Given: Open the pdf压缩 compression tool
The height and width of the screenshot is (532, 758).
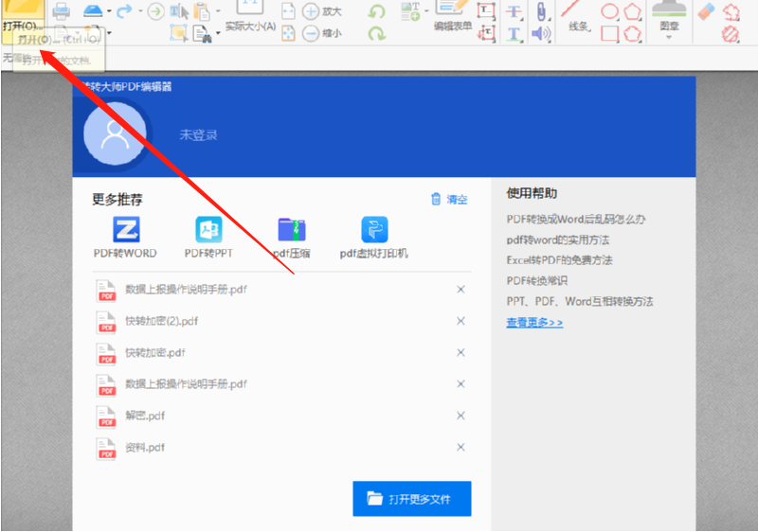Looking at the screenshot, I should (x=292, y=237).
